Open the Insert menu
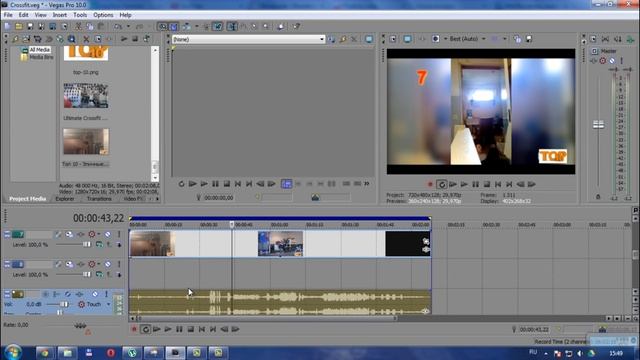Viewport: 640px width, 360px height. (x=60, y=15)
